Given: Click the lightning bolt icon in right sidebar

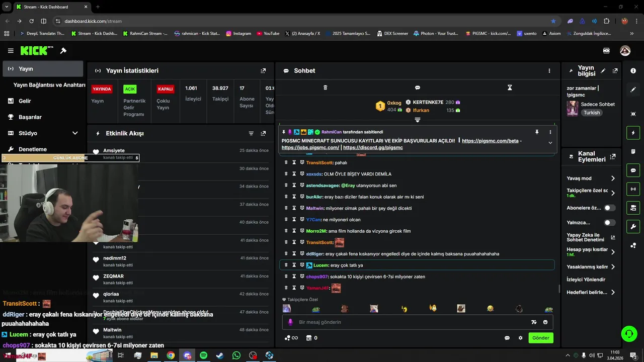Looking at the screenshot, I should [x=633, y=133].
